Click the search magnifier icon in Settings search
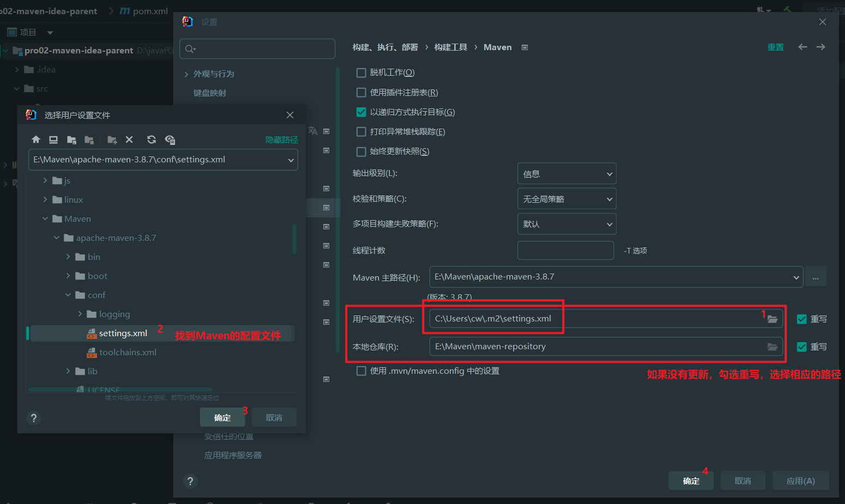This screenshot has height=504, width=845. click(x=190, y=49)
